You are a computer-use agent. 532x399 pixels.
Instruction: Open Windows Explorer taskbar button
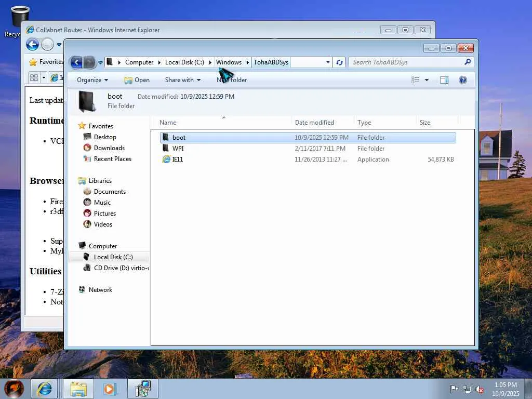78,389
